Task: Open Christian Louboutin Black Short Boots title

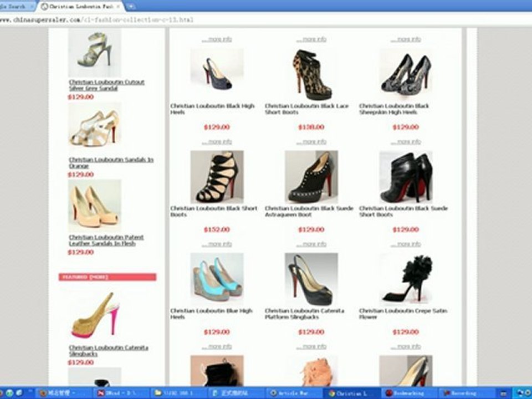Action: point(214,211)
